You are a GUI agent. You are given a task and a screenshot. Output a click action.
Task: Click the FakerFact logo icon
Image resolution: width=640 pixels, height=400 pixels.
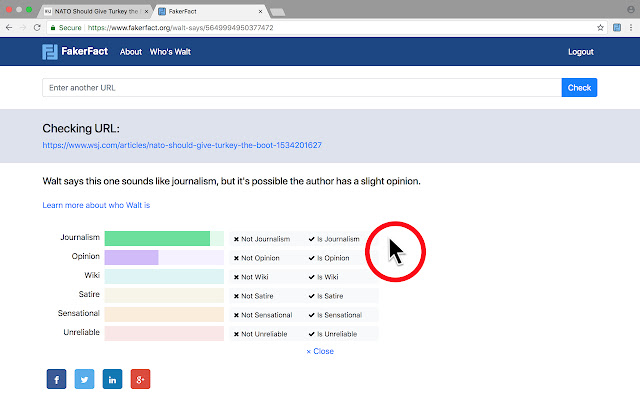click(x=50, y=52)
